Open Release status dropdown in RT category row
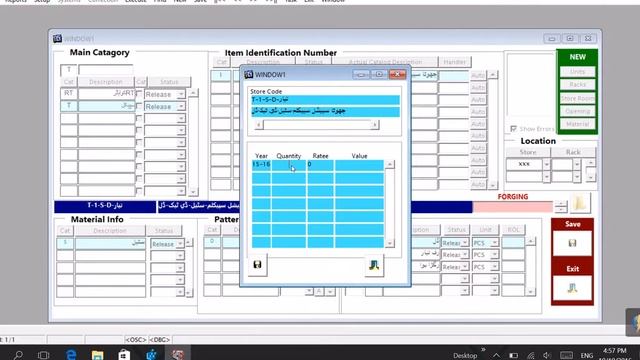Viewport: 640px width, 360px height. [x=181, y=94]
